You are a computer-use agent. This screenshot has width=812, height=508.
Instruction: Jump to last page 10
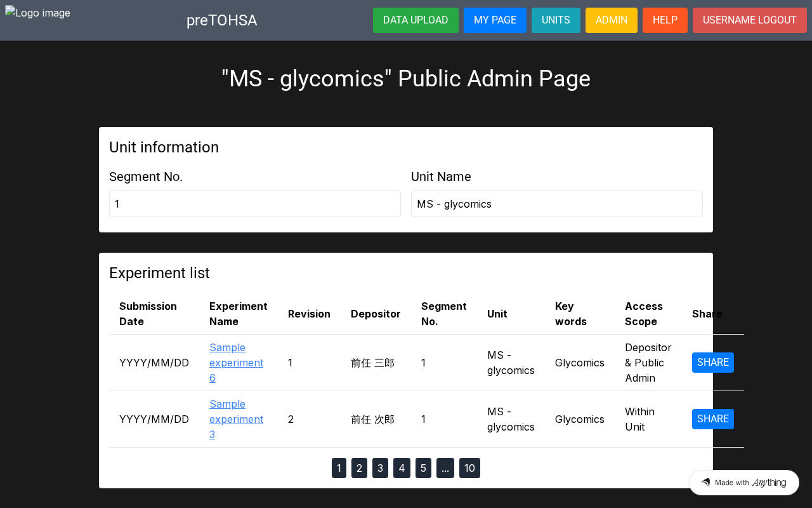469,468
